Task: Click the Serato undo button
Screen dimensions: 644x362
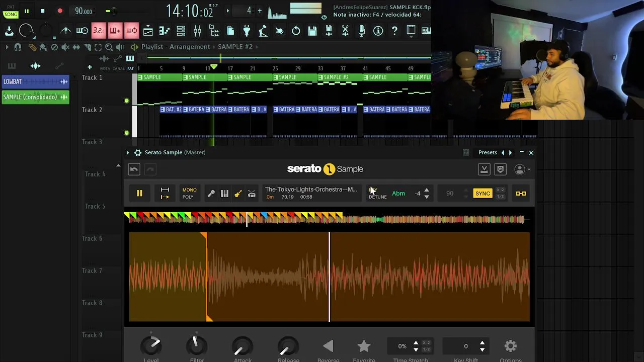Action: [x=134, y=169]
